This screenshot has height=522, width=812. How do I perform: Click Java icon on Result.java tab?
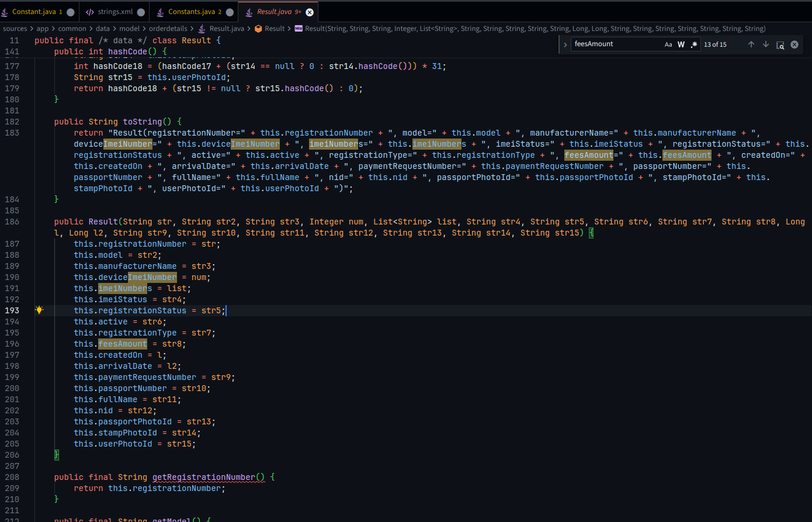coord(249,12)
